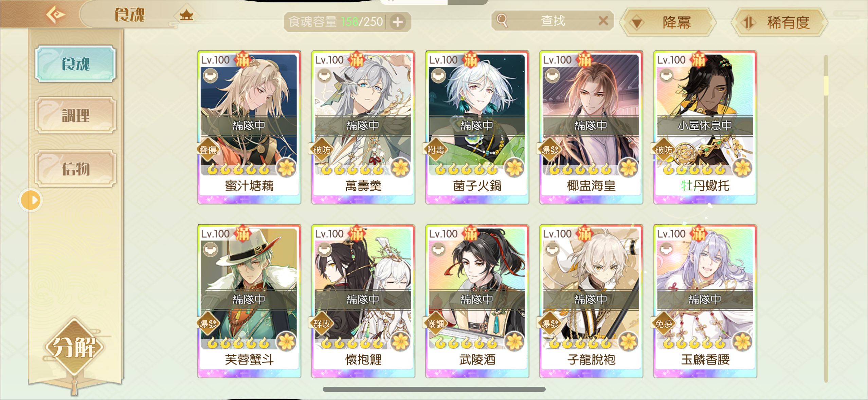Tap the 嘲諷 tag on 武陵酒 card
Viewport: 868px width, 400px height.
[x=436, y=324]
